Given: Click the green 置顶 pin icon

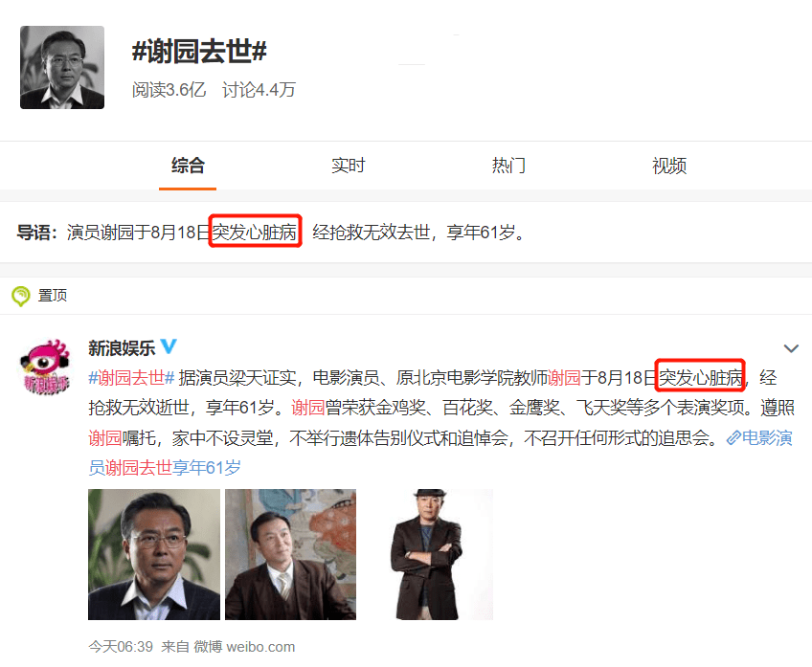Looking at the screenshot, I should tap(21, 296).
